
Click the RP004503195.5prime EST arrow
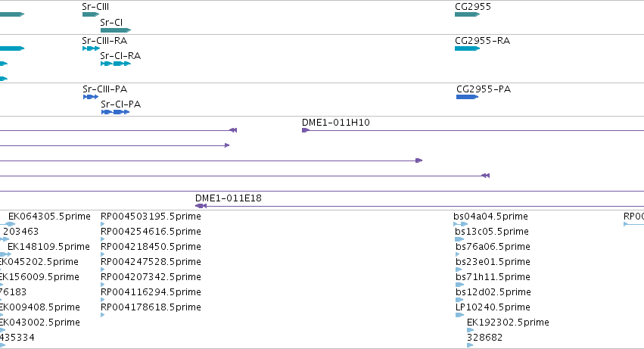[103, 224]
